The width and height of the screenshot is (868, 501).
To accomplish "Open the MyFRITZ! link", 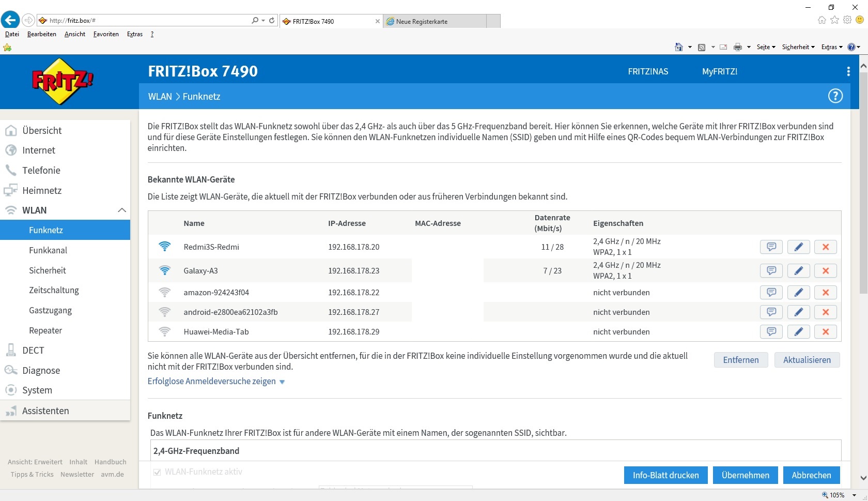I will (720, 71).
